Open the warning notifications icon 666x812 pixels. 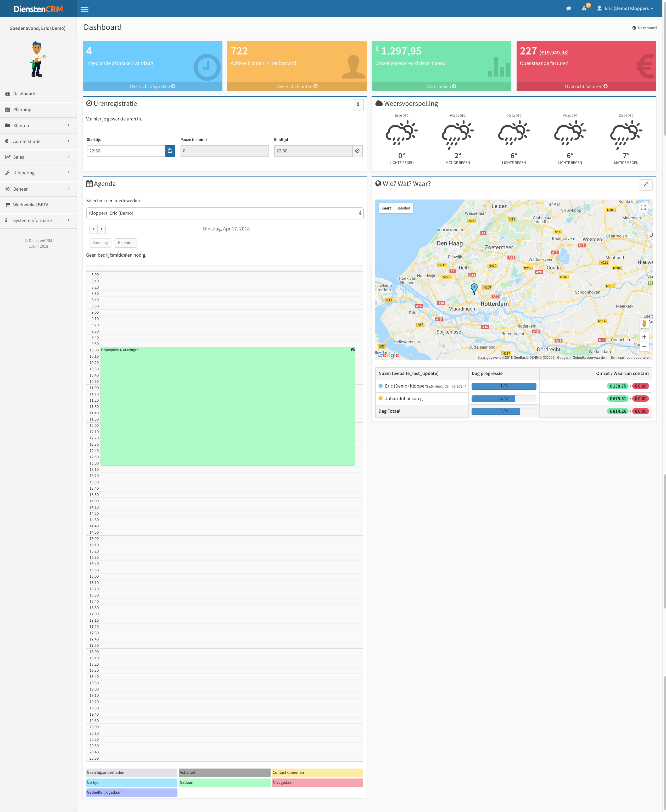point(584,8)
